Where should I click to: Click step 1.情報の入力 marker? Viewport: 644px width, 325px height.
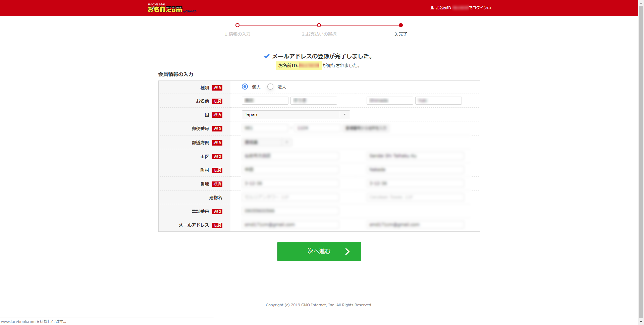[237, 25]
